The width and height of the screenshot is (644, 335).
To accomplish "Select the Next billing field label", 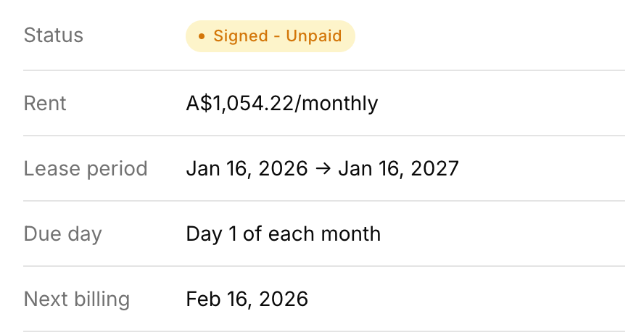I will pos(77,299).
